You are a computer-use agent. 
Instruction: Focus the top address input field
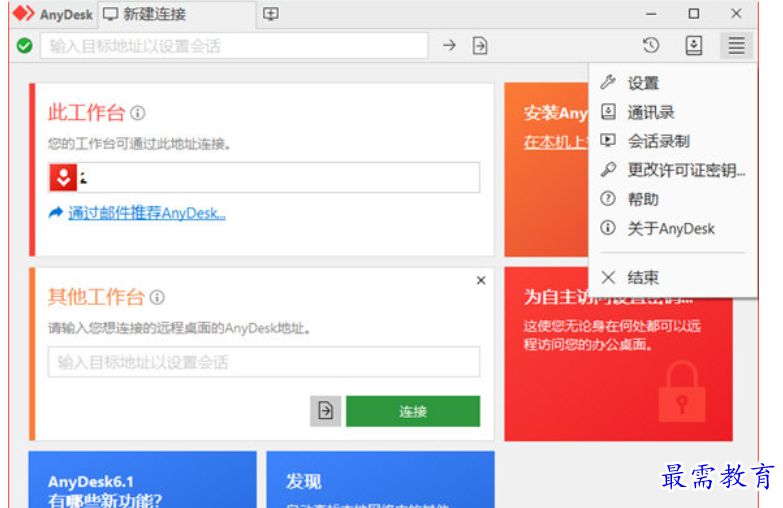tap(234, 46)
